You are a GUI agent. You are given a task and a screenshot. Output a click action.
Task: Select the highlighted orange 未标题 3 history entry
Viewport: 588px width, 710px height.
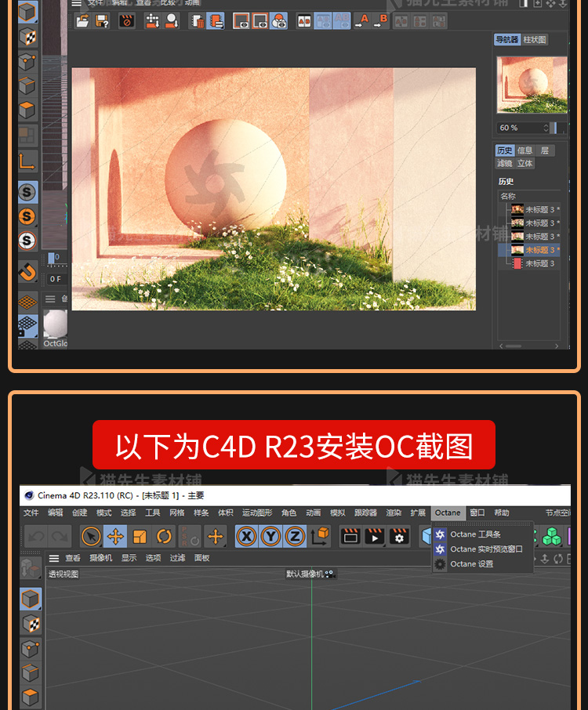click(x=529, y=250)
